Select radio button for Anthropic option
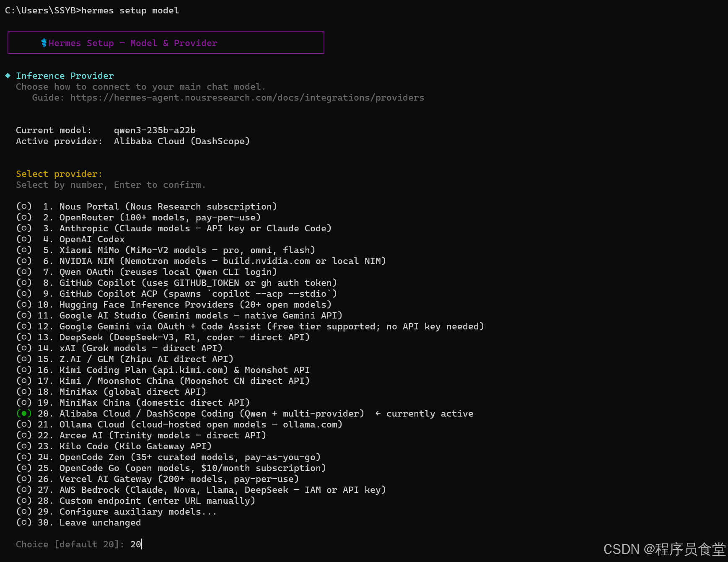This screenshot has width=728, height=562. pos(24,228)
